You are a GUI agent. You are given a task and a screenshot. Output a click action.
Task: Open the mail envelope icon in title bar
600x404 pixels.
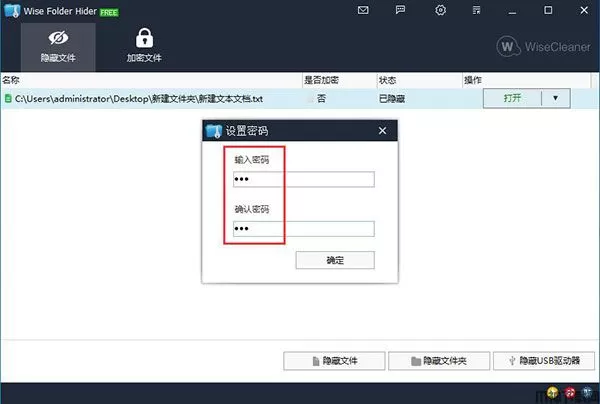[363, 10]
